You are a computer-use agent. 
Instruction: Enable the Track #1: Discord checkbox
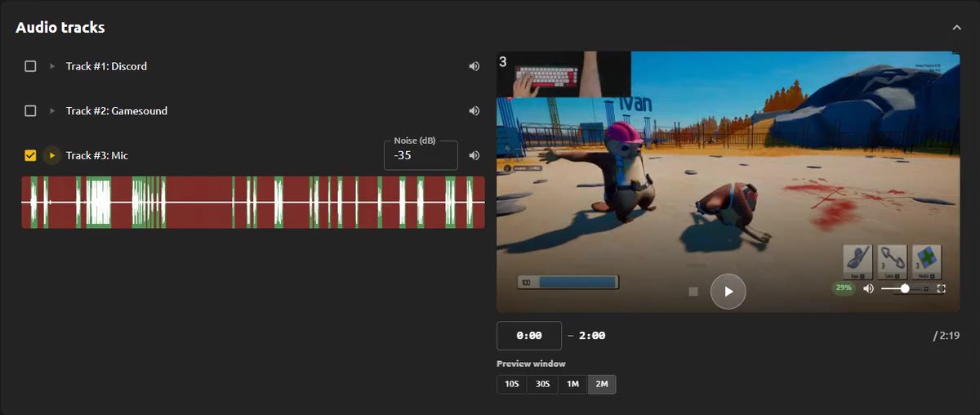30,66
